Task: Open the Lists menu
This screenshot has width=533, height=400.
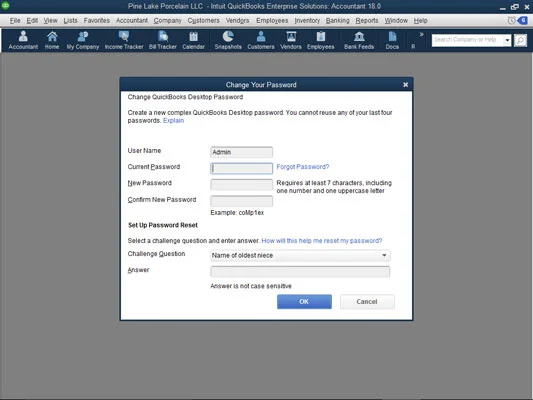Action: [70, 21]
